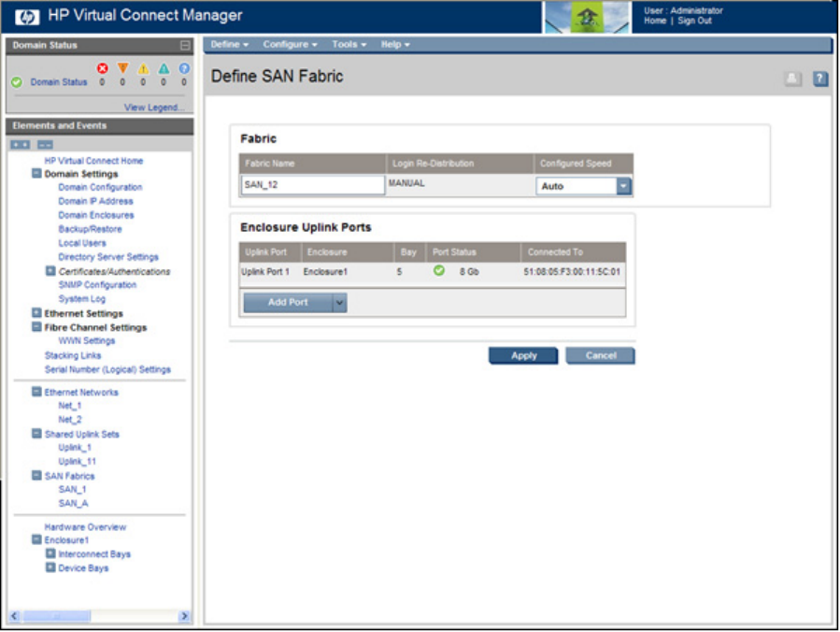Click the Home link in header
Viewport: 840px width, 632px height.
point(655,21)
